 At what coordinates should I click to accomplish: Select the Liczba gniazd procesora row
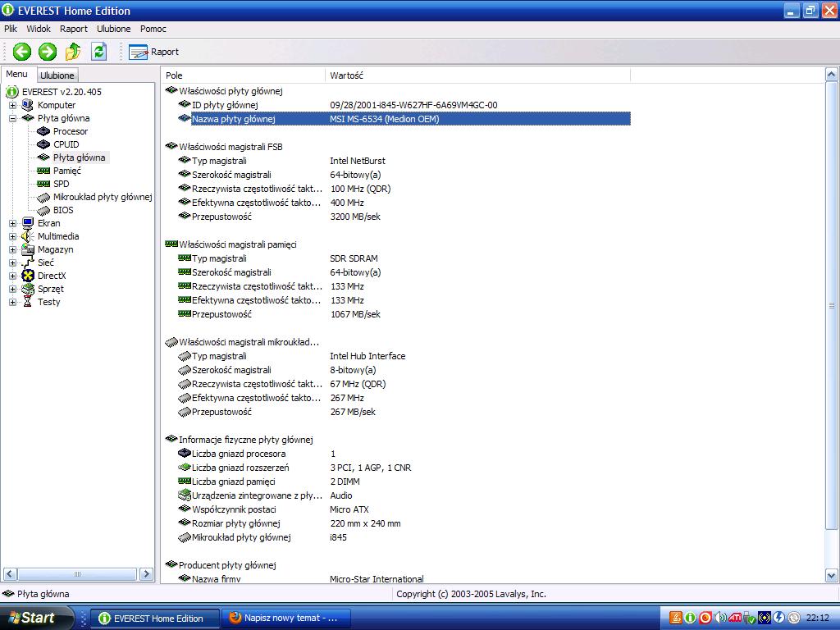(398, 454)
